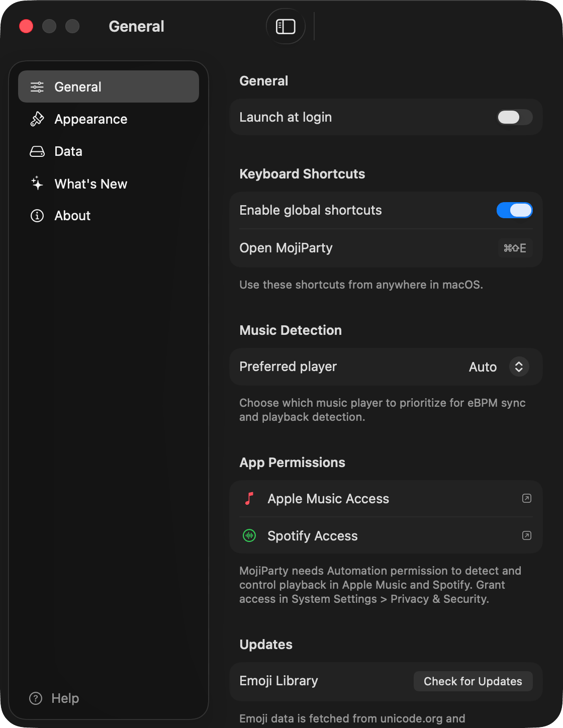The height and width of the screenshot is (728, 563).
Task: Click the General sliders icon in the sidebar
Action: [37, 87]
